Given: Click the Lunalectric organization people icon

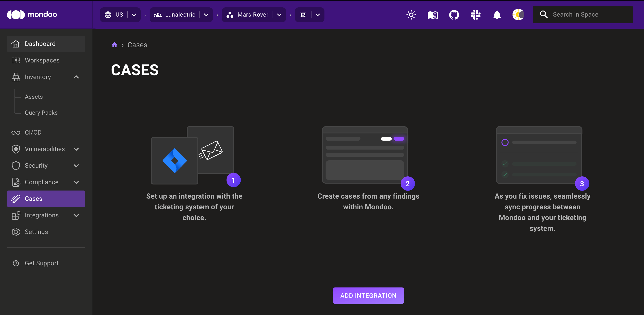Looking at the screenshot, I should tap(157, 15).
